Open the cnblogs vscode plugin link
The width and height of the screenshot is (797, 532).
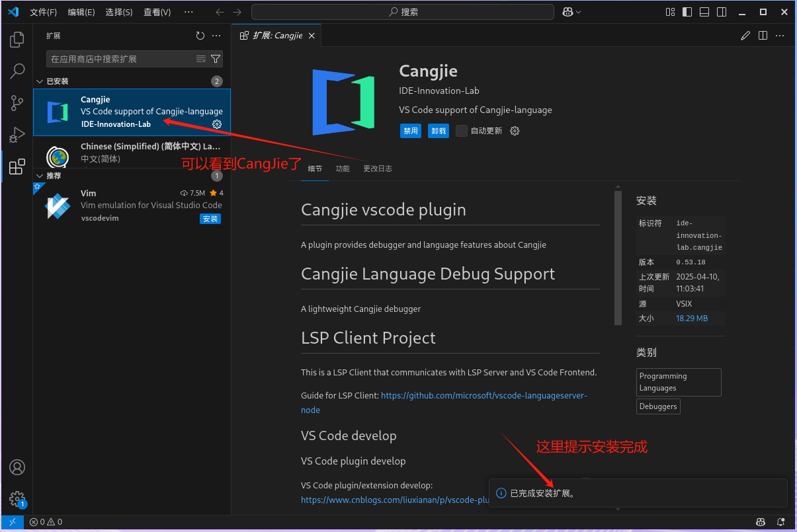click(x=395, y=500)
